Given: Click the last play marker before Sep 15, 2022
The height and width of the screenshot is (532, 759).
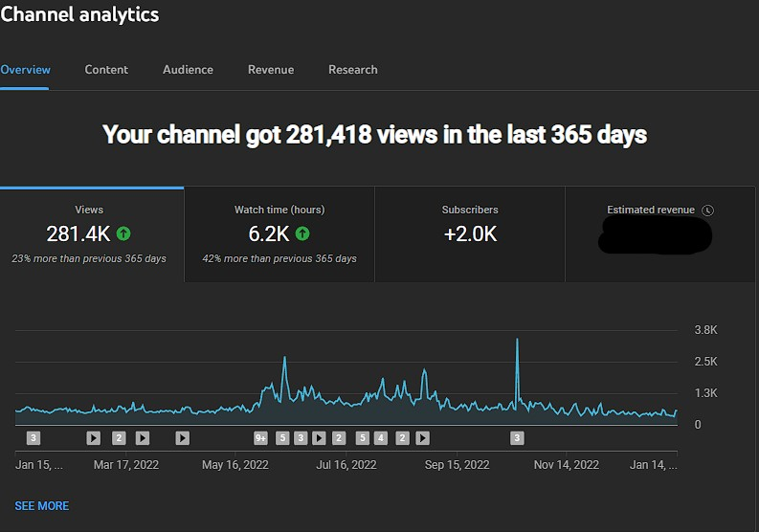Looking at the screenshot, I should [423, 438].
